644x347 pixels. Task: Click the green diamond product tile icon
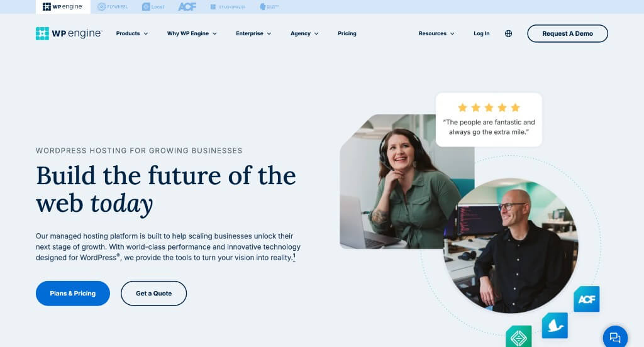click(x=519, y=336)
